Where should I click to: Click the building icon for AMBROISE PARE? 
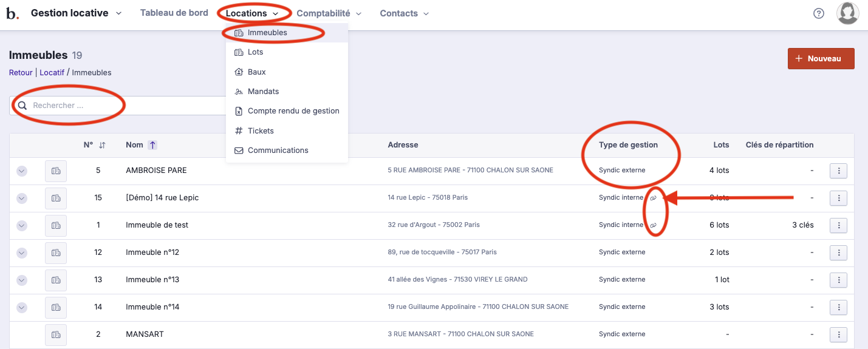(x=56, y=171)
